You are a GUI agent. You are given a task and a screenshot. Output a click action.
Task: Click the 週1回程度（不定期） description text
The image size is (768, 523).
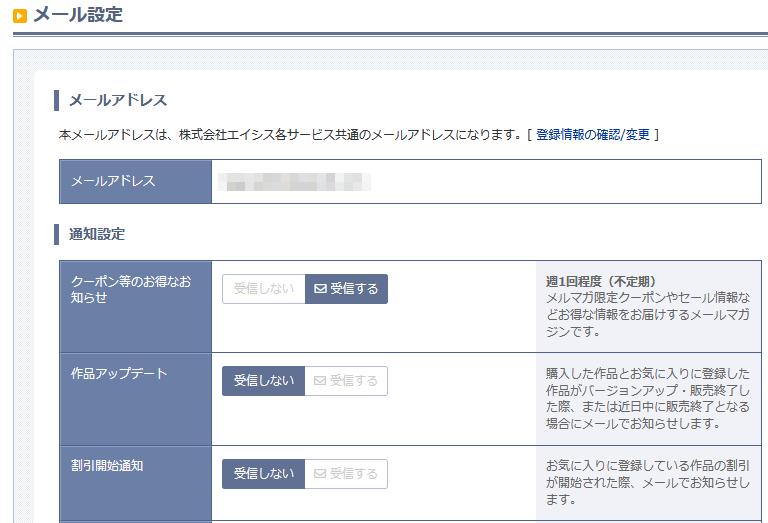601,281
